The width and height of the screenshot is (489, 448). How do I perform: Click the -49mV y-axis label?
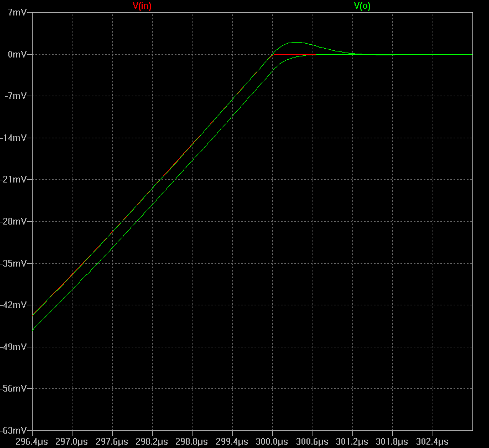pos(14,347)
